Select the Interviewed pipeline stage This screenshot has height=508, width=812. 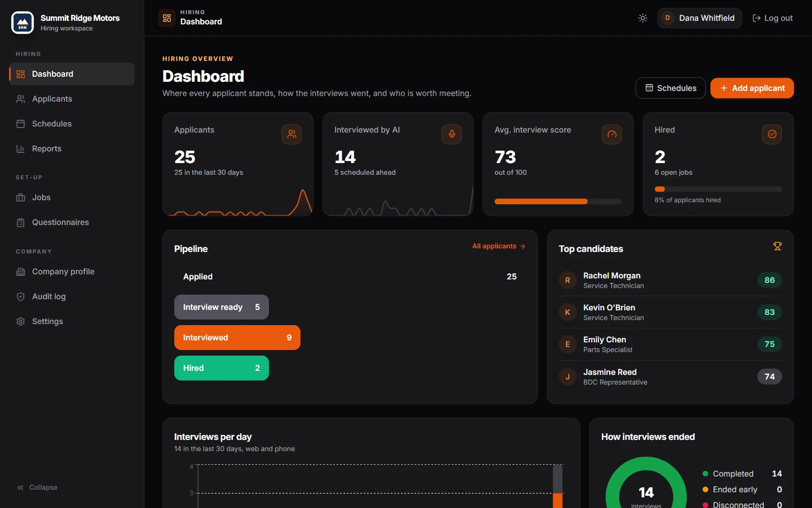[237, 338]
